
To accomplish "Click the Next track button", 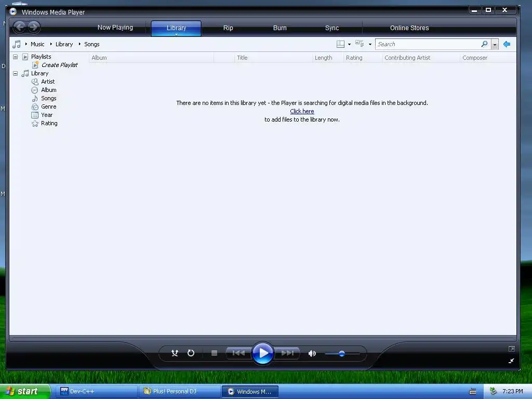I will (x=287, y=353).
